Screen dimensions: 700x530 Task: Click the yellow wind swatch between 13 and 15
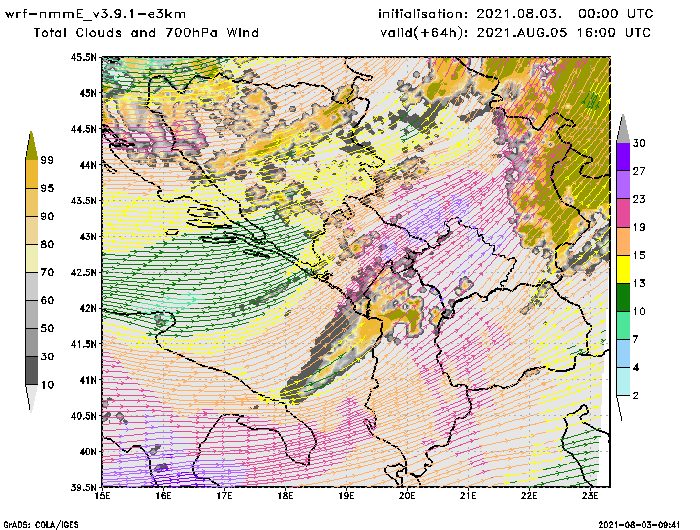pyautogui.click(x=623, y=269)
